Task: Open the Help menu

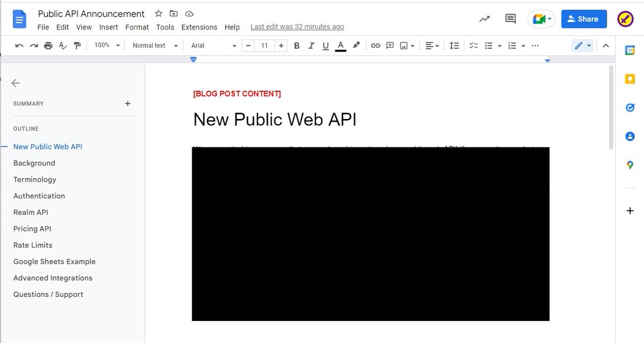Action: (232, 27)
